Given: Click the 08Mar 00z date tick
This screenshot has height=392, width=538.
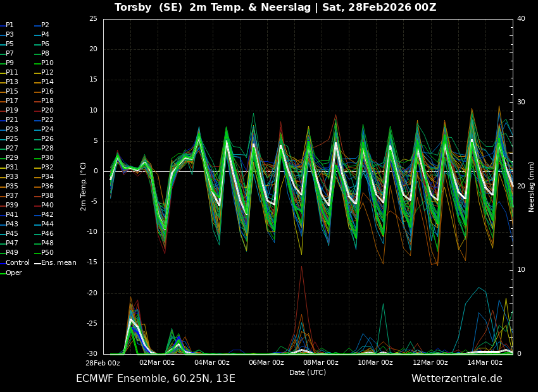Looking at the screenshot, I should (321, 363).
